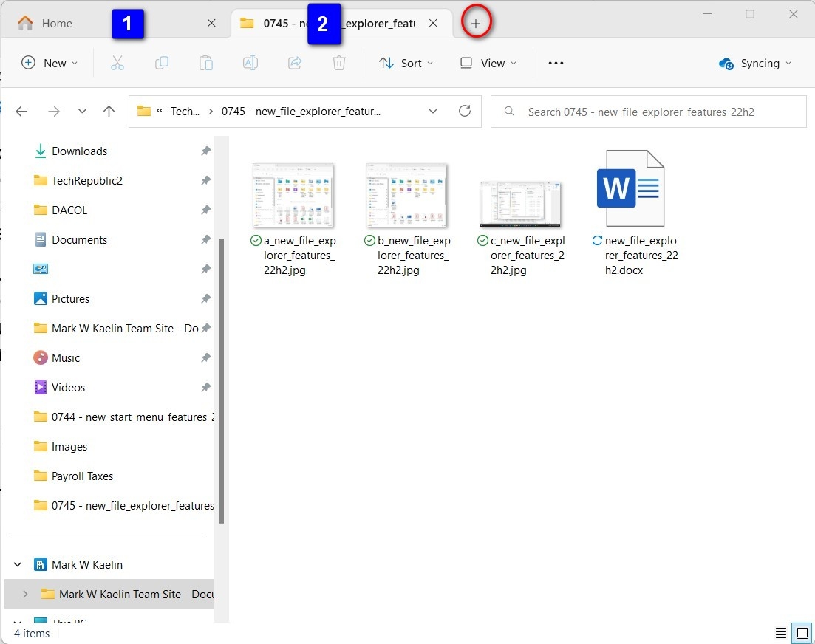815x644 pixels.
Task: Click the Back navigation button
Action: [21, 111]
